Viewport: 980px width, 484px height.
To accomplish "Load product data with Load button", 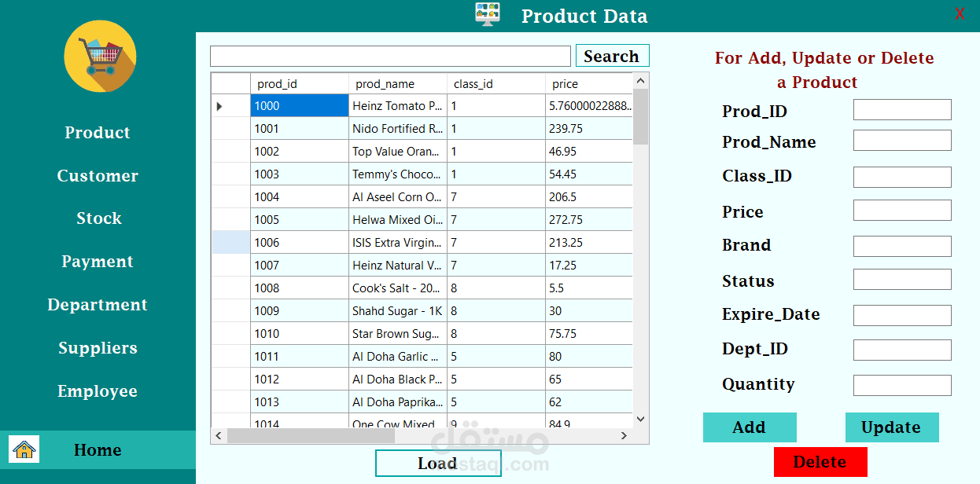I will tap(438, 463).
